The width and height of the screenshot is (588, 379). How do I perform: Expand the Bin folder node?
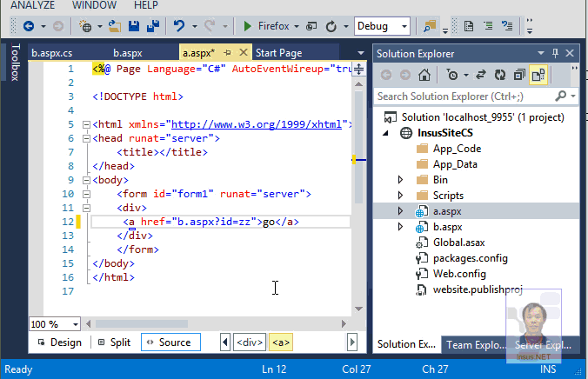[400, 180]
